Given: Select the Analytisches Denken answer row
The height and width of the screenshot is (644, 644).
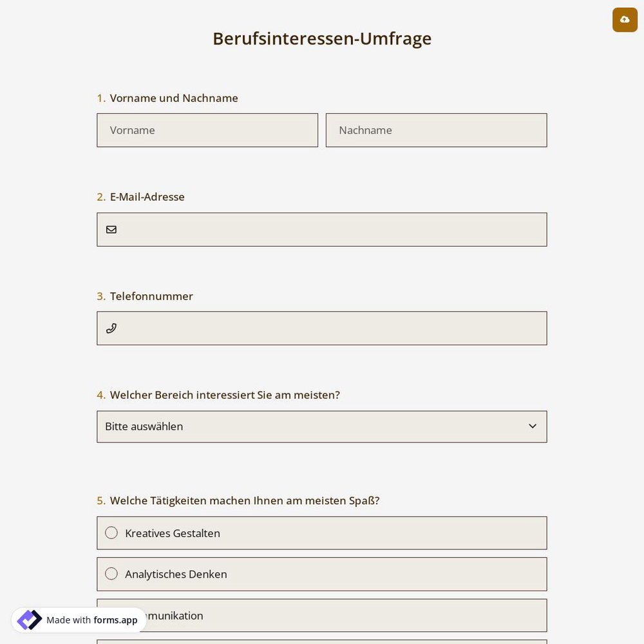Looking at the screenshot, I should 322,574.
